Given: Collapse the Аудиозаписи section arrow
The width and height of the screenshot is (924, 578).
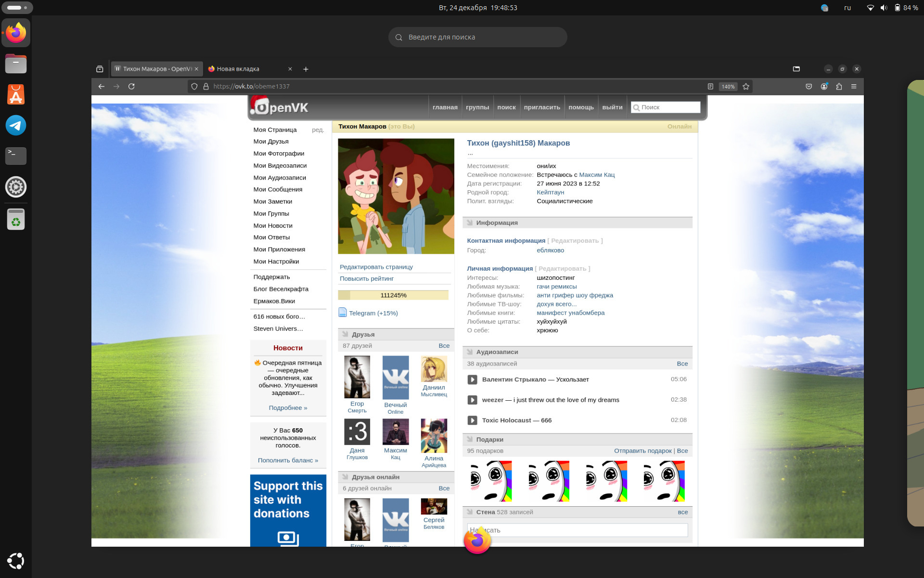Looking at the screenshot, I should pos(470,352).
